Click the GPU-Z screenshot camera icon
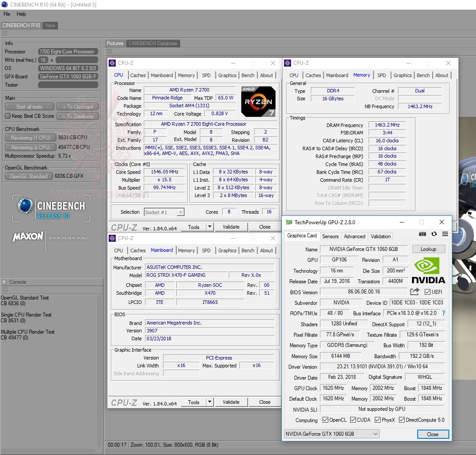This screenshot has width=476, height=455. coord(422,234)
